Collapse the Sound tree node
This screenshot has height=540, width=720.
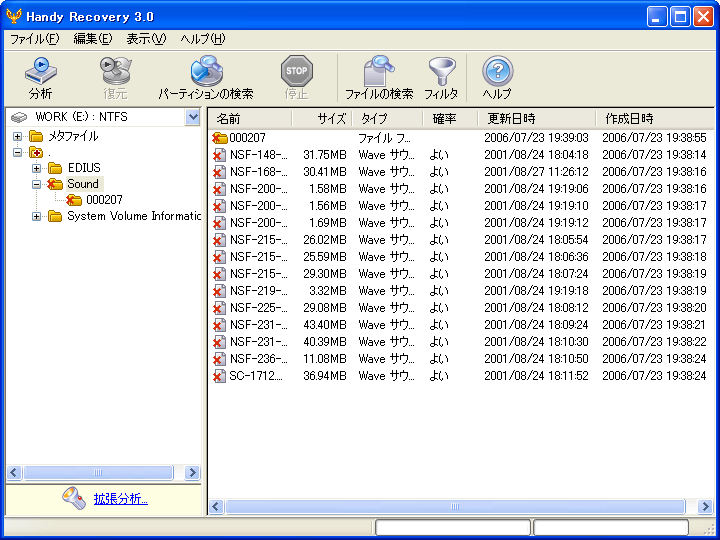click(36, 184)
